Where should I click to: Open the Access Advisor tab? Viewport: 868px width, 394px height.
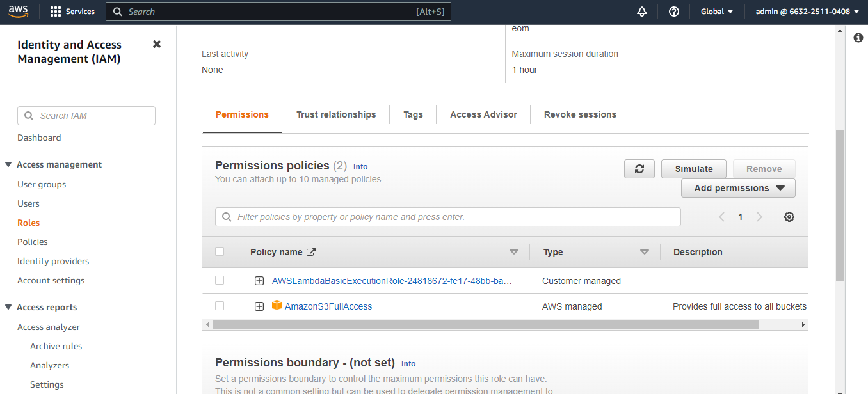tap(483, 114)
